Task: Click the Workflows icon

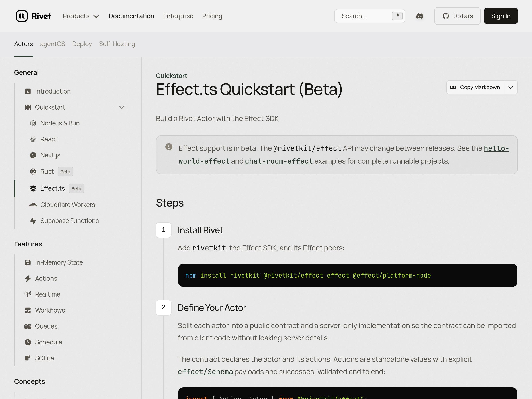Action: pos(28,310)
